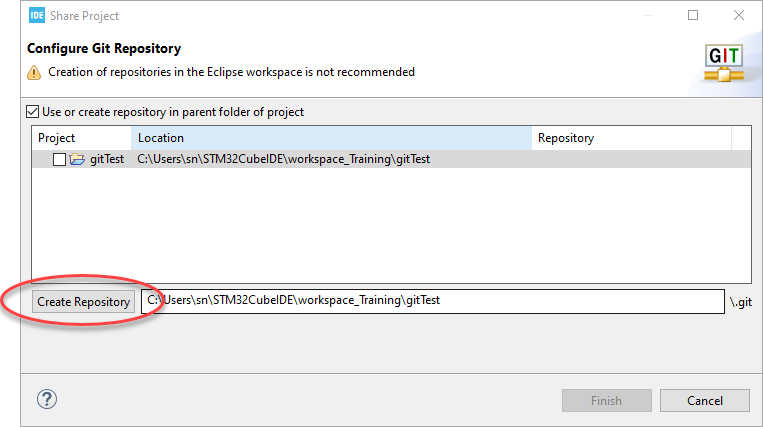The height and width of the screenshot is (427, 763).
Task: Focus the repository path text field
Action: click(433, 302)
